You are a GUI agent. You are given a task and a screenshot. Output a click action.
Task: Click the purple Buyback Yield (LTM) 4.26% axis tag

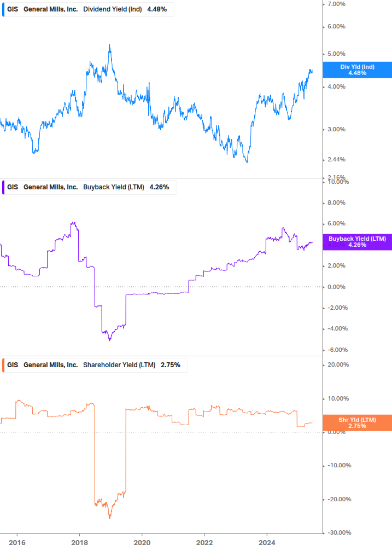coord(358,242)
